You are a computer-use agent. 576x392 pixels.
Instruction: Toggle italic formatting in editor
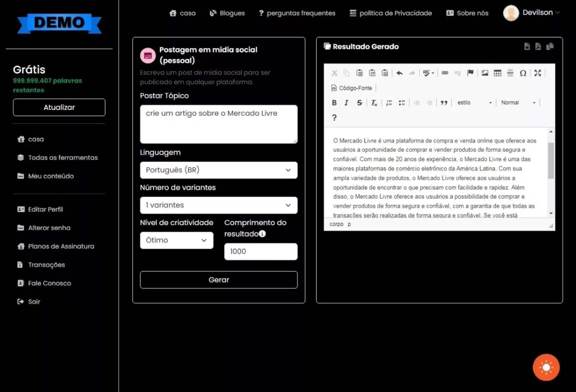click(x=346, y=103)
